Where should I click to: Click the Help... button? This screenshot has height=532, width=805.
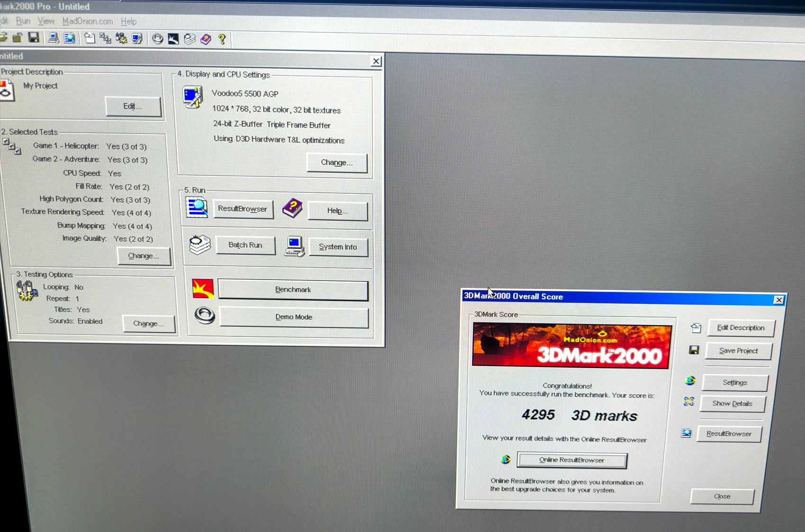pos(338,210)
